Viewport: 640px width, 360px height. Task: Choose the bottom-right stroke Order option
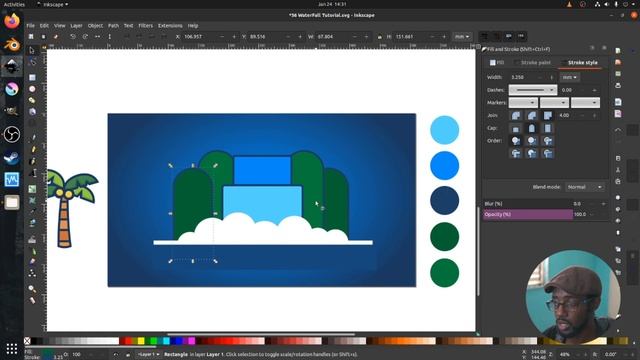click(548, 153)
